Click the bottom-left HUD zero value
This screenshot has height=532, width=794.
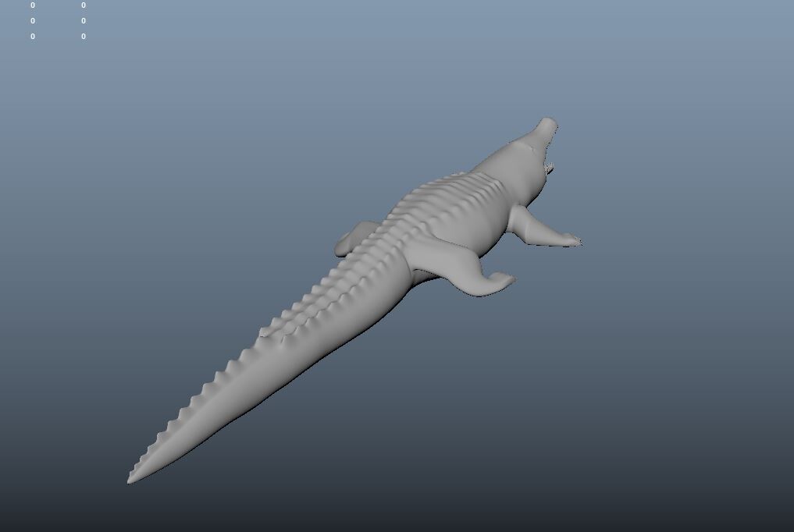pos(32,36)
